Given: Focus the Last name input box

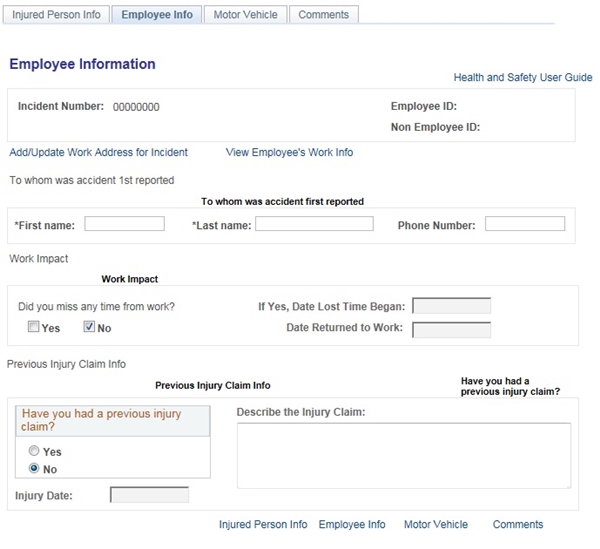Looking at the screenshot, I should point(314,225).
